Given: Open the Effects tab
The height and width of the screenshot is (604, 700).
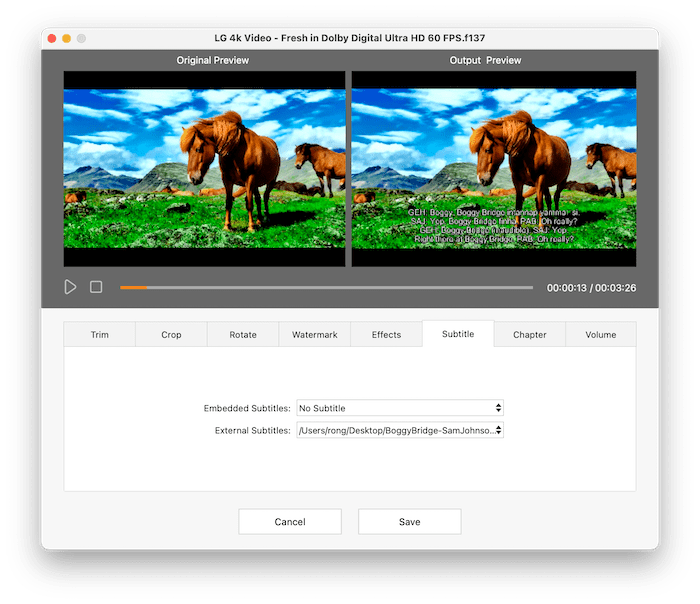Looking at the screenshot, I should click(x=386, y=335).
